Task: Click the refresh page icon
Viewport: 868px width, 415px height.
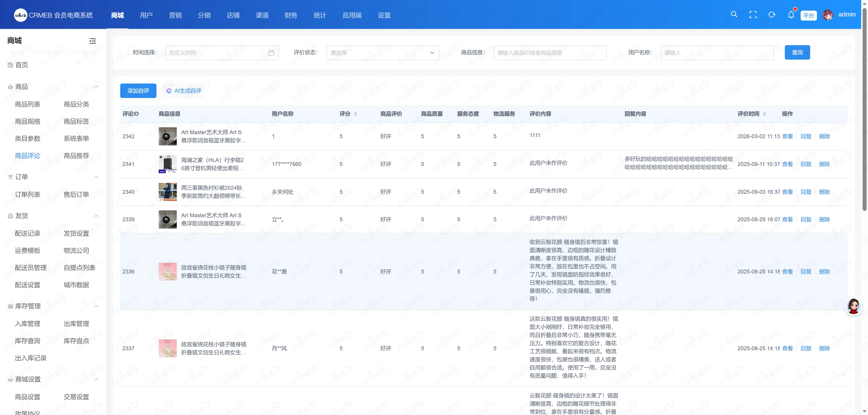Action: (x=772, y=14)
